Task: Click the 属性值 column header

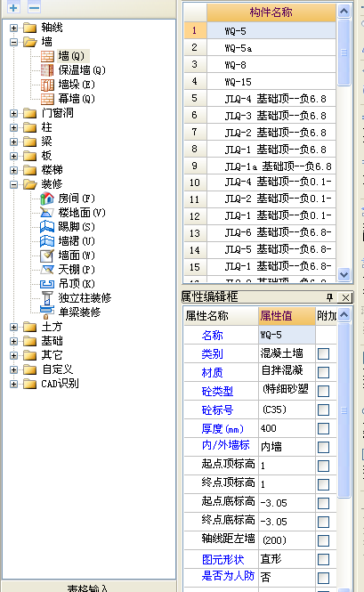Action: click(287, 316)
